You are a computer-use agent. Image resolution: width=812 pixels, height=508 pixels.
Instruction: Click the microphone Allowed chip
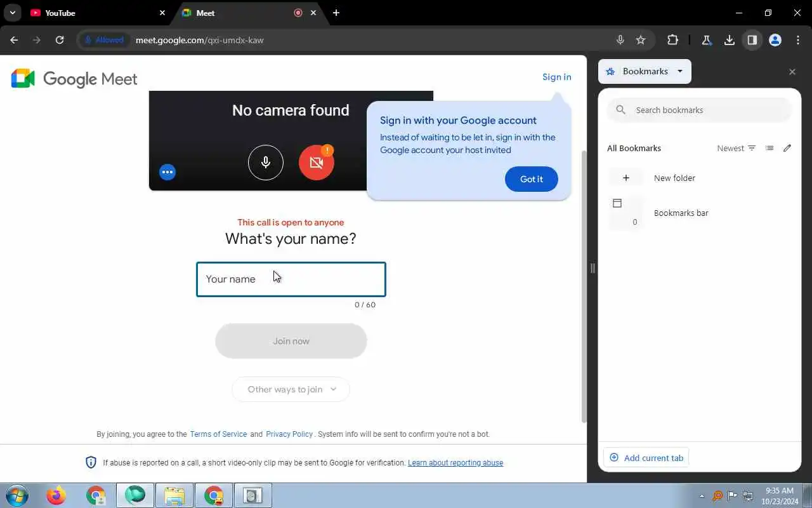pyautogui.click(x=105, y=40)
